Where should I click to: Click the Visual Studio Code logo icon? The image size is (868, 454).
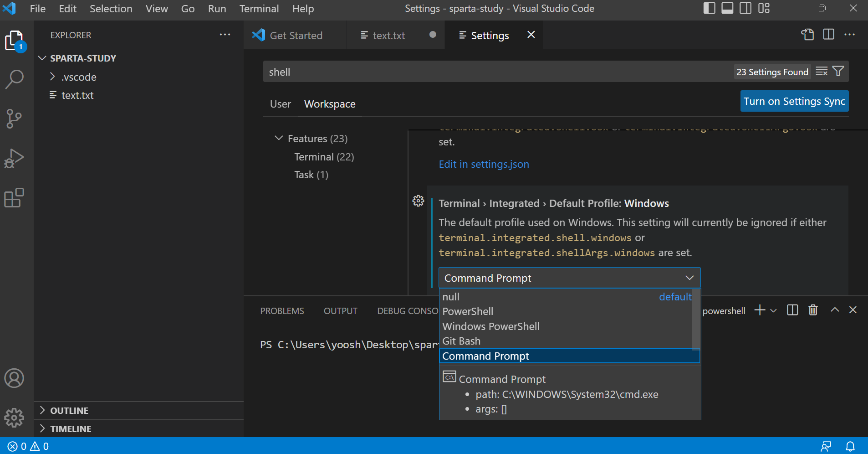(x=9, y=9)
